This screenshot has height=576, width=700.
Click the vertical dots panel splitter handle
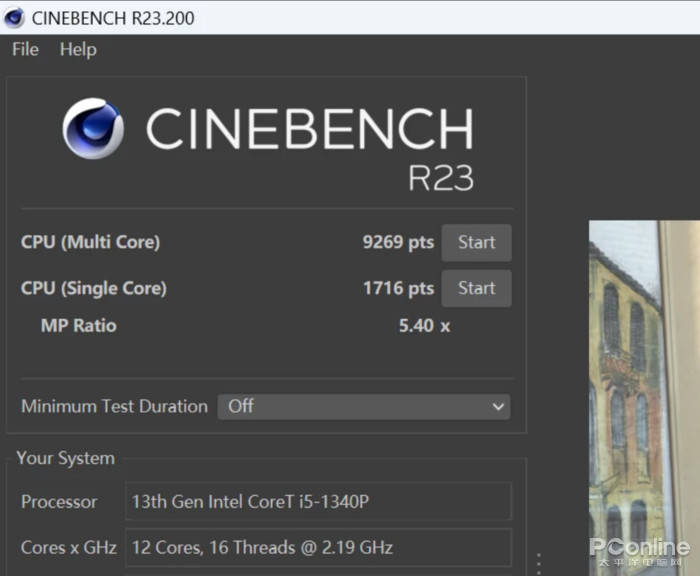(539, 561)
